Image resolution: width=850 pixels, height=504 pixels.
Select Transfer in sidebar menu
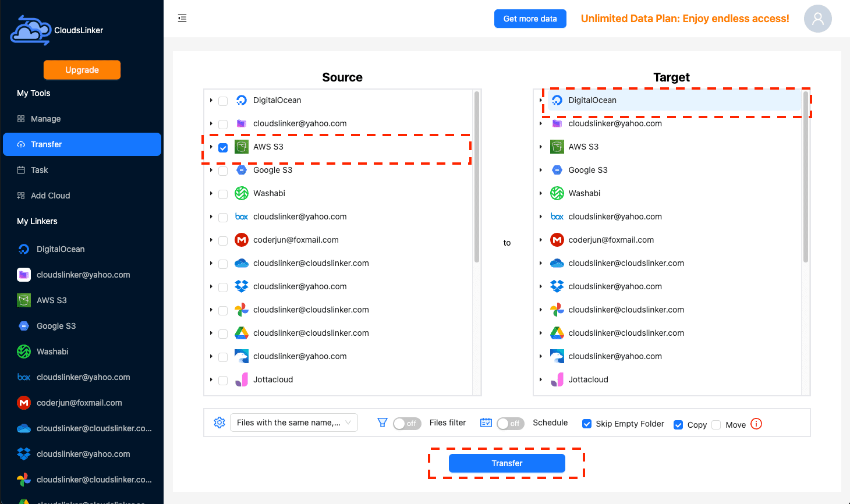pyautogui.click(x=82, y=144)
